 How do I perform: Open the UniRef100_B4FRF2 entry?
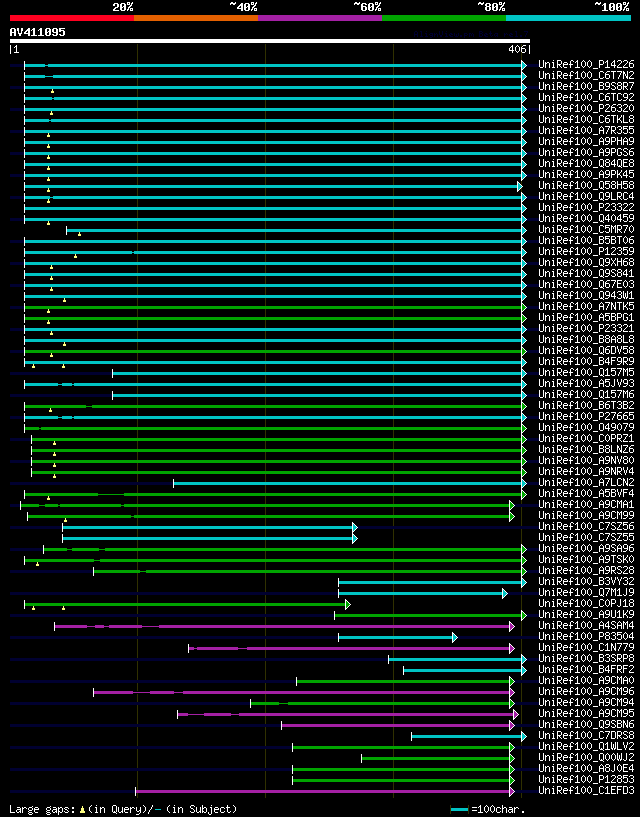pos(586,670)
